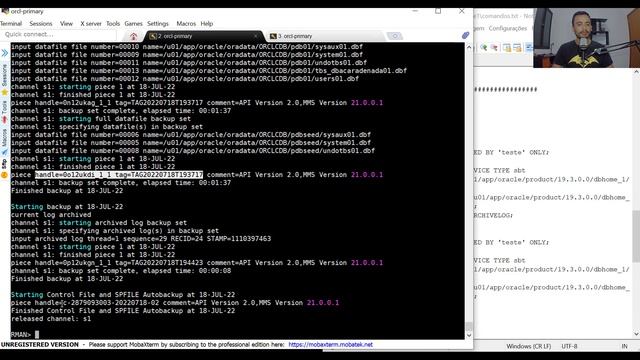Click Notepad++ scrollbar down arrow
640x360 pixels.
636,333
